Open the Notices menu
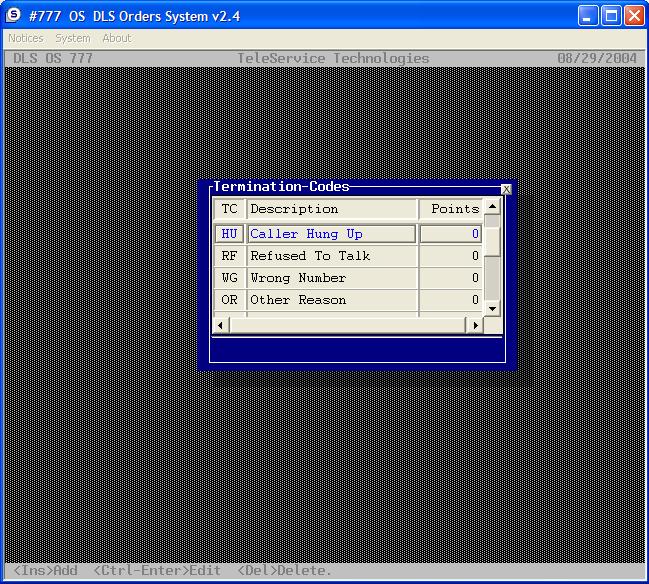Viewport: 649px width, 584px height. tap(26, 38)
